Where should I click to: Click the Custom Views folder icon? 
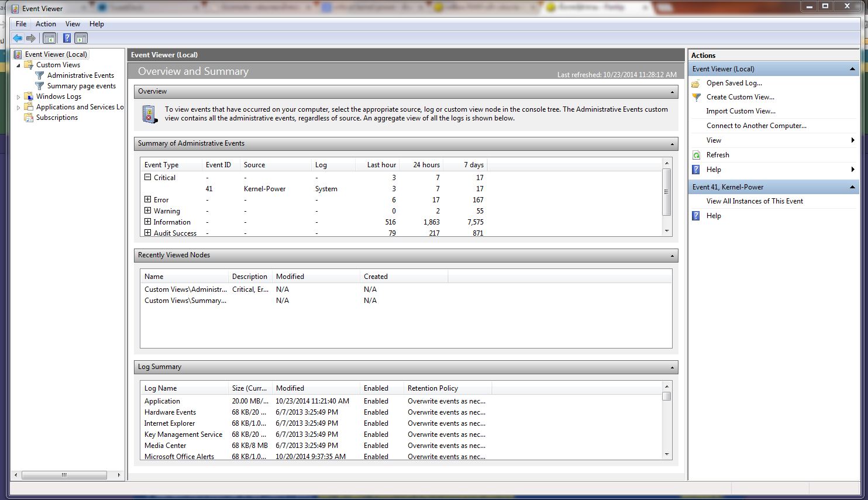pyautogui.click(x=28, y=65)
